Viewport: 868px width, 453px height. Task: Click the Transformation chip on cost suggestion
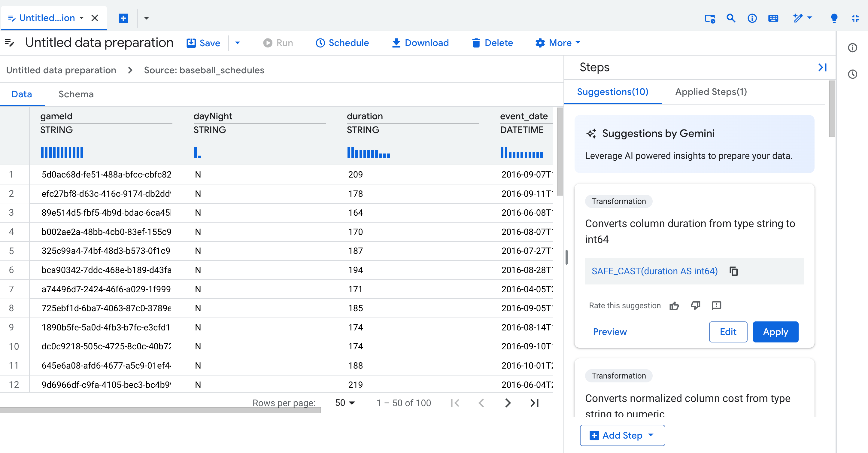[x=619, y=376]
